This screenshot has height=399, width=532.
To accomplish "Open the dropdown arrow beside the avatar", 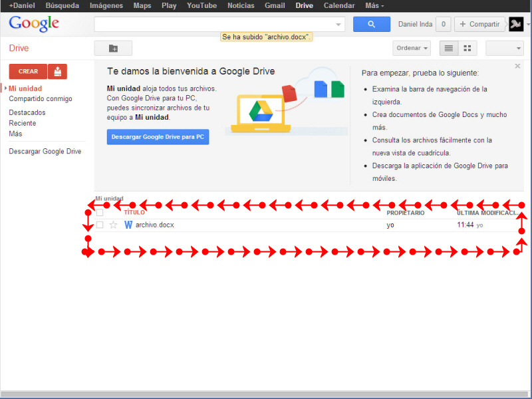I will 528,25.
